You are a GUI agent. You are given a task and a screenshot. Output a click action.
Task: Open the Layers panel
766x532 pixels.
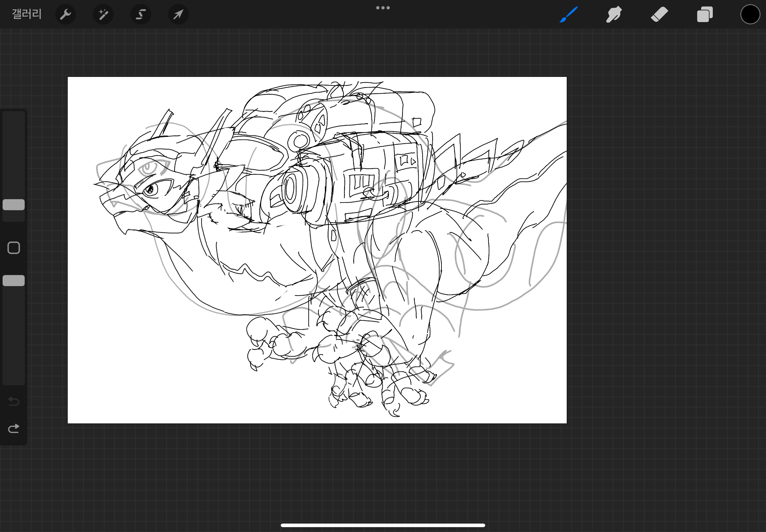coord(705,14)
